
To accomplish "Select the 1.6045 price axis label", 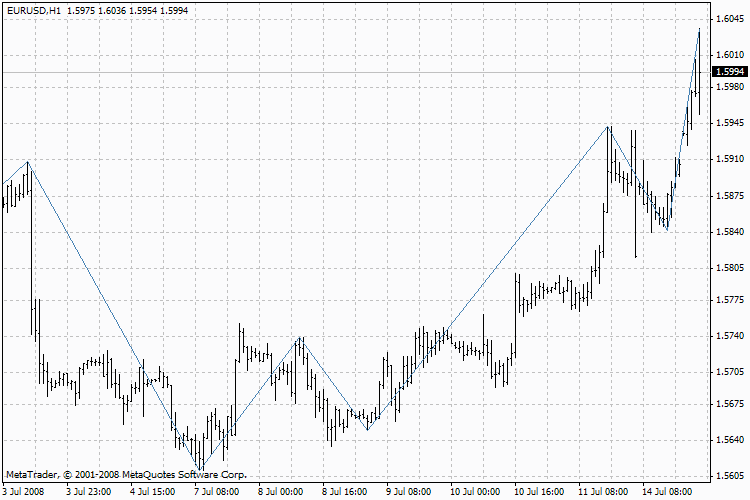I will [730, 19].
